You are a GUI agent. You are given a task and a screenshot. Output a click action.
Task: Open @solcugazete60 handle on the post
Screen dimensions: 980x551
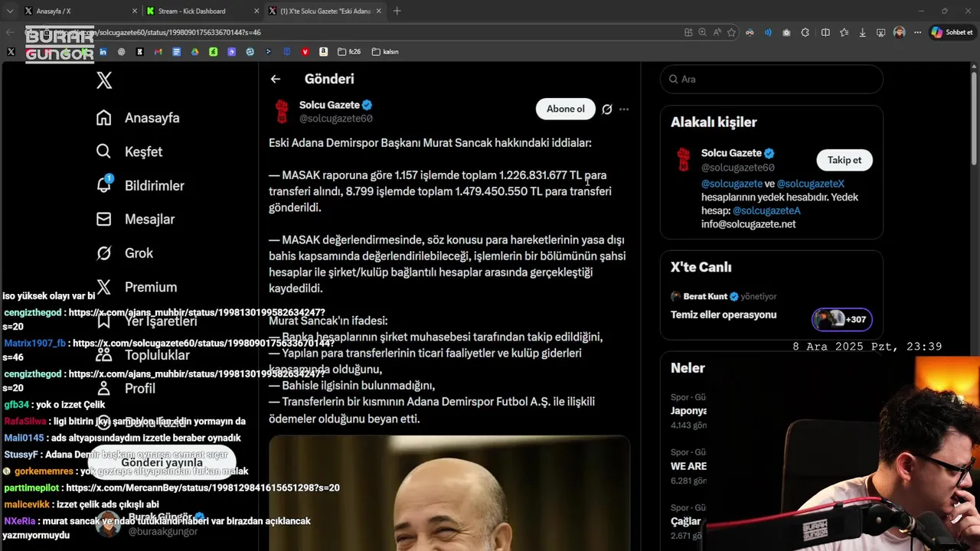click(x=336, y=119)
